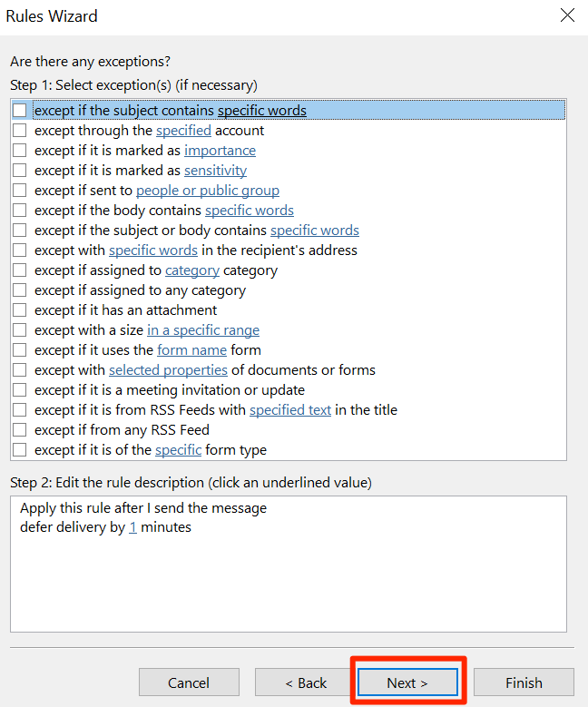Close the Rules Wizard dialog
Screen dimensions: 588x707
point(567,15)
